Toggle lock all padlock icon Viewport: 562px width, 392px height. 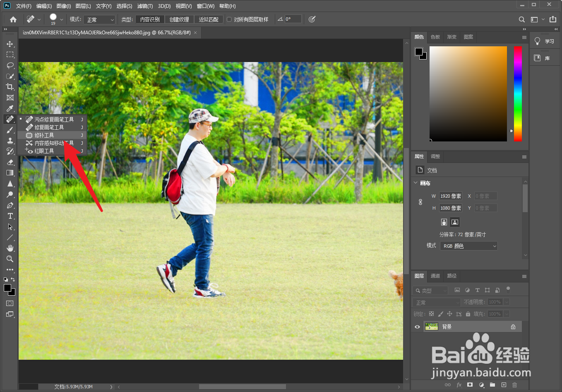(x=468, y=314)
